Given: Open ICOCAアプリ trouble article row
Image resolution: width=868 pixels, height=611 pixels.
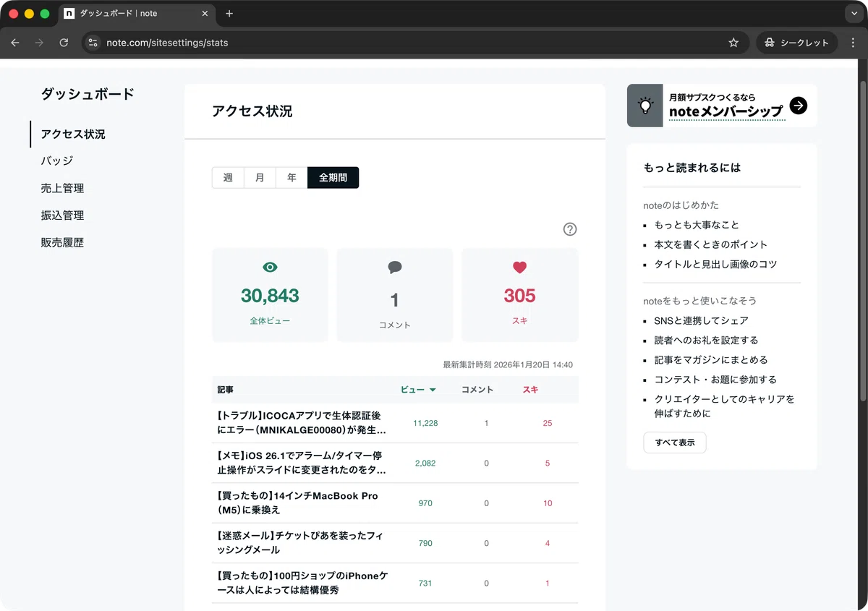Looking at the screenshot, I should pos(395,423).
